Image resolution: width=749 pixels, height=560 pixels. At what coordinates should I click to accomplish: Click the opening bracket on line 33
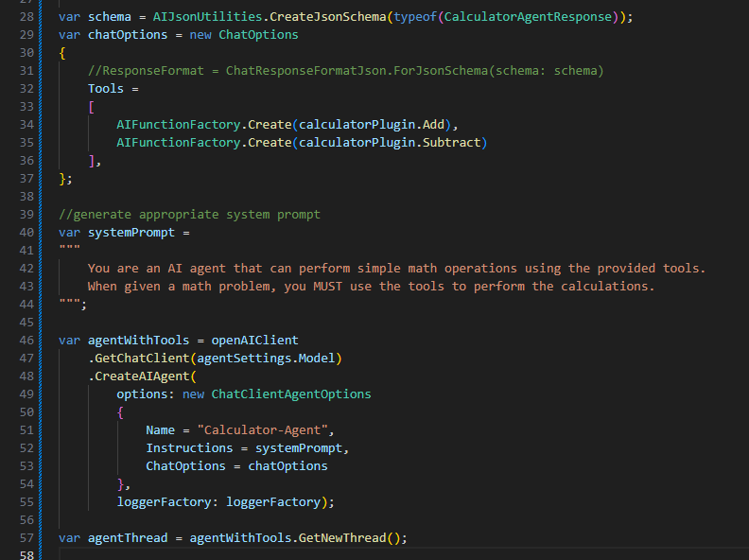[91, 107]
